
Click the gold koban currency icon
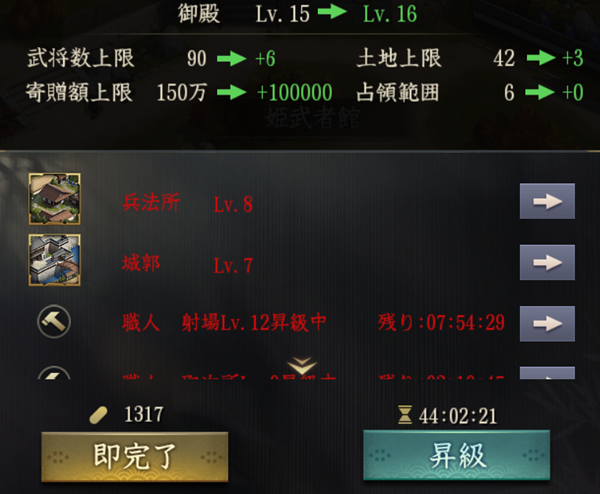[x=98, y=416]
